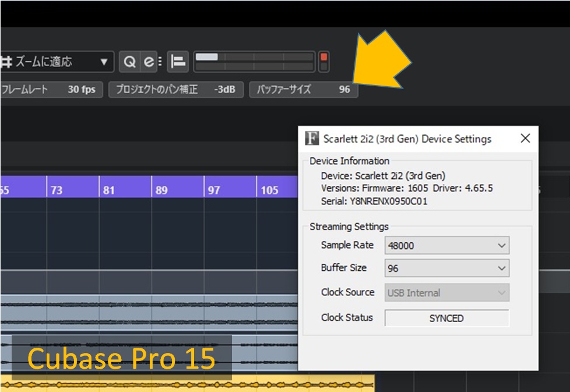Click bar 89 on the timeline ruler
570x392 pixels.
(x=161, y=190)
